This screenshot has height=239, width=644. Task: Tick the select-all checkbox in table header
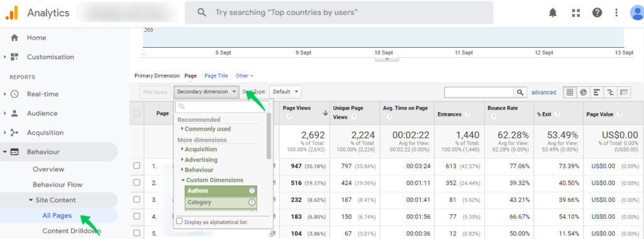[136, 113]
